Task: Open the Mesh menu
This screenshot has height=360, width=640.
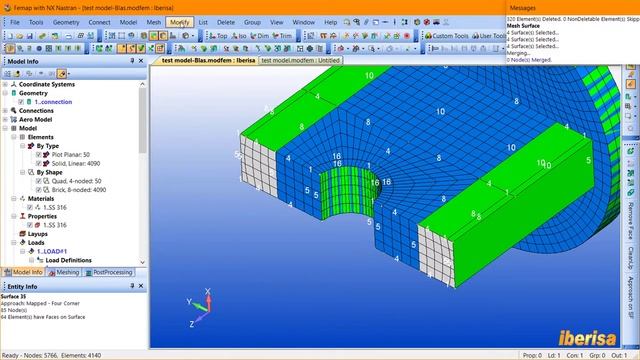Action: [x=153, y=22]
